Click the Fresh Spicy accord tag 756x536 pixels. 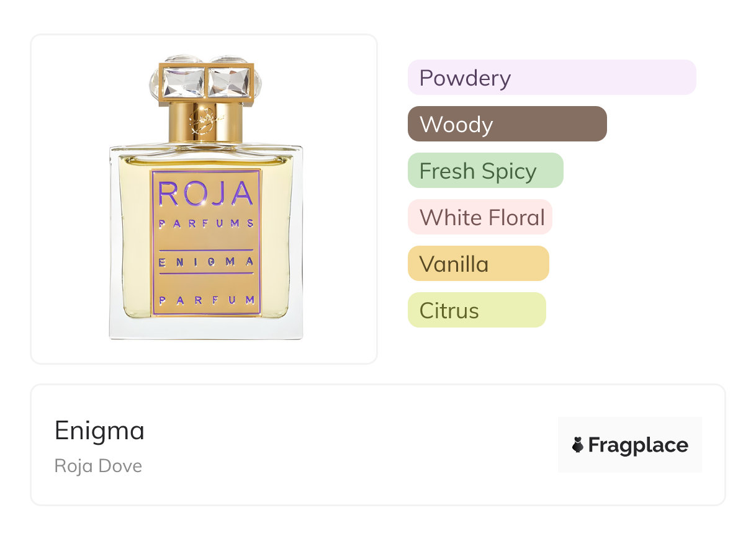tap(485, 171)
